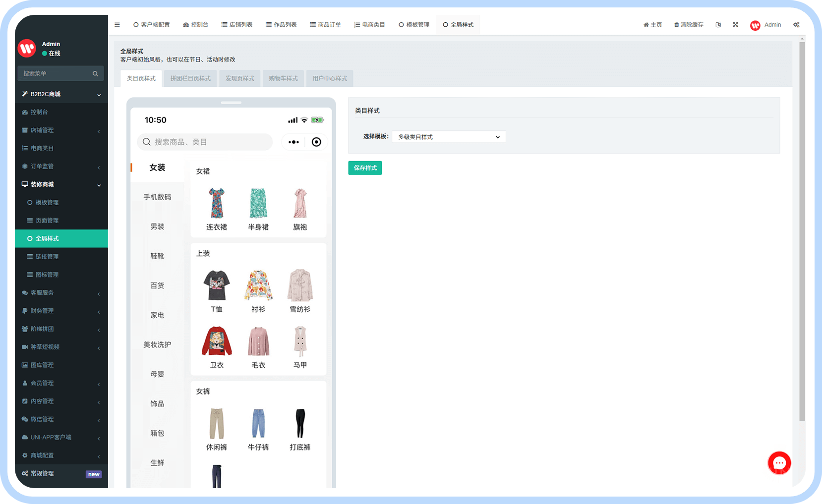The width and height of the screenshot is (822, 504).
Task: Click the search magnifier in sidebar search box
Action: 95,74
